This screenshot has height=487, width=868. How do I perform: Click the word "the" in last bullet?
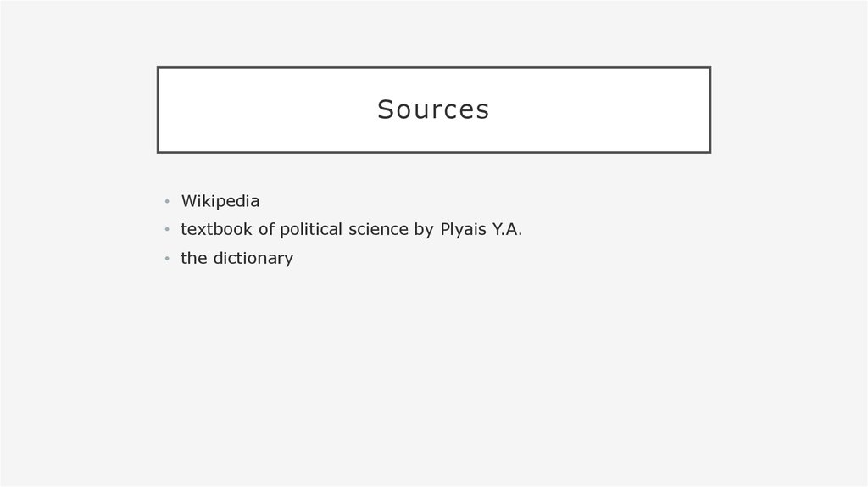coord(194,258)
